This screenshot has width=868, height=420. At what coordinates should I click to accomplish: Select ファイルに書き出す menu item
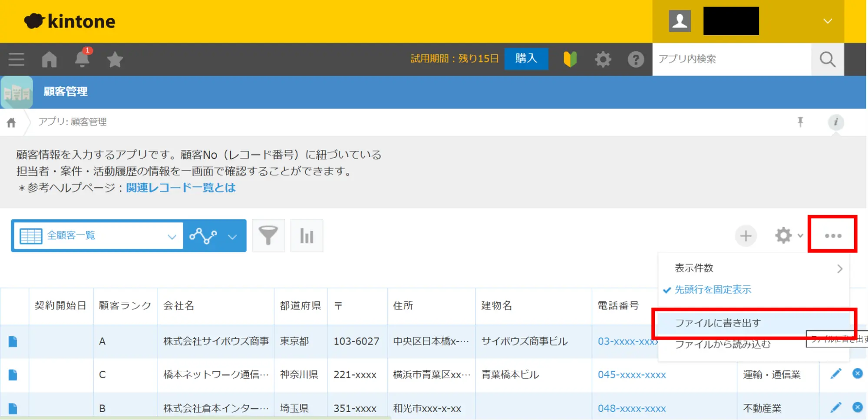[718, 323]
